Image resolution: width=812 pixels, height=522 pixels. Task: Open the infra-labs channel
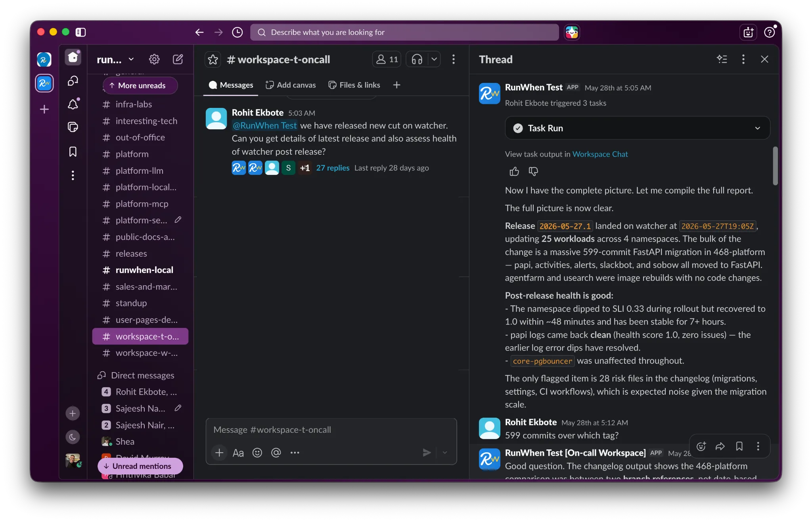(140, 104)
